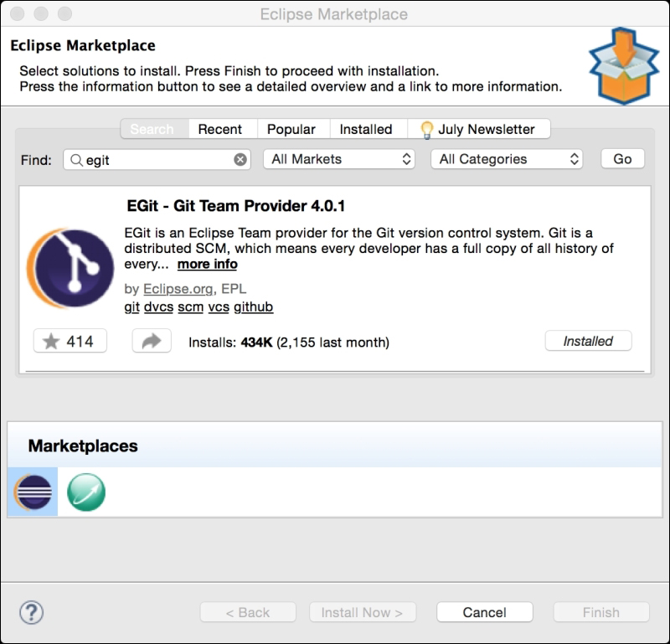Click the dvcs tag link
Viewport: 670px width, 644px height.
point(159,307)
